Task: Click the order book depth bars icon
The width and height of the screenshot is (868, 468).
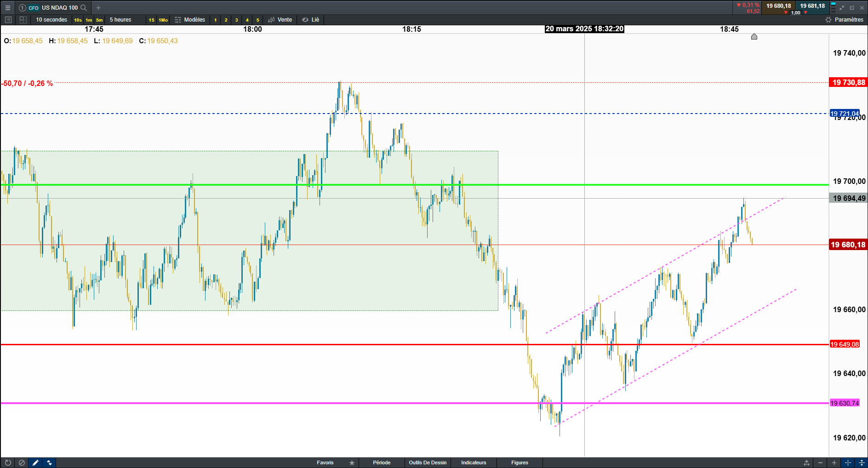Action: [833, 8]
